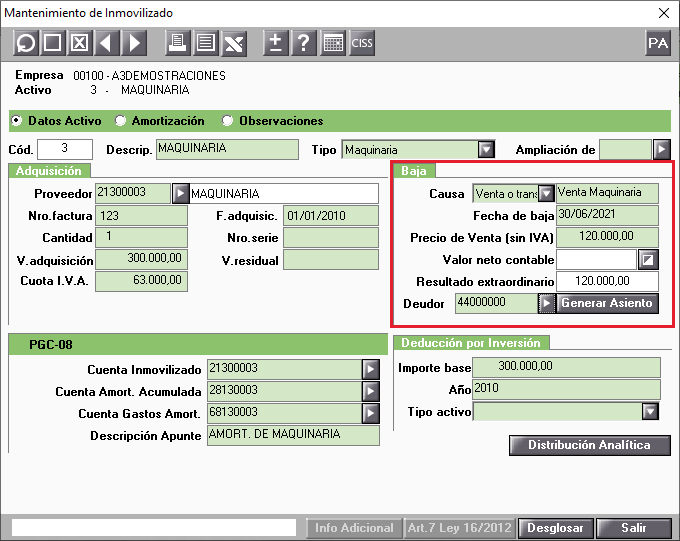Open the Baja tab header

[x=414, y=171]
